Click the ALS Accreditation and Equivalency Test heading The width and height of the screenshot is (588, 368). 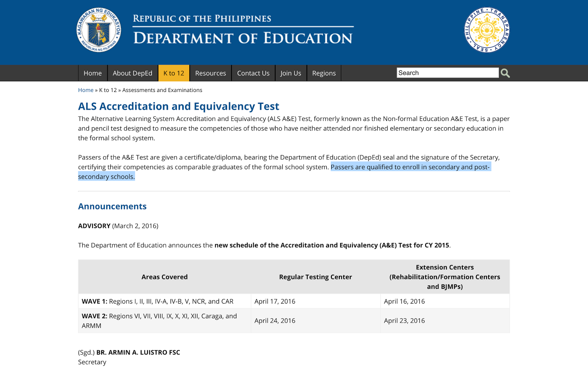pyautogui.click(x=179, y=106)
